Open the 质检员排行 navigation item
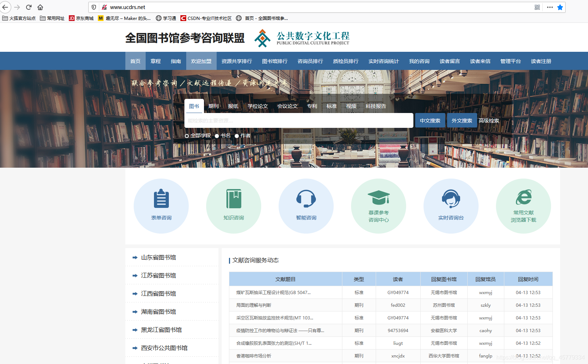 (x=346, y=61)
